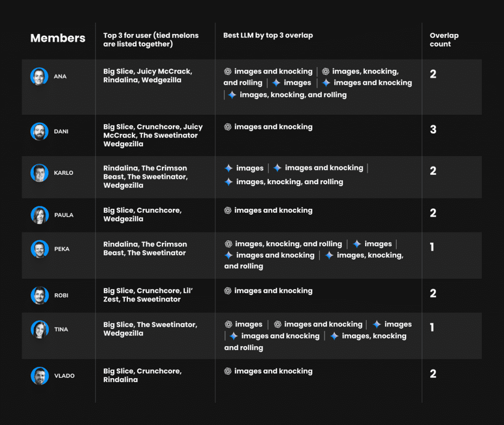504x425 pixels.
Task: Click Peka's profile avatar
Action: tap(39, 249)
